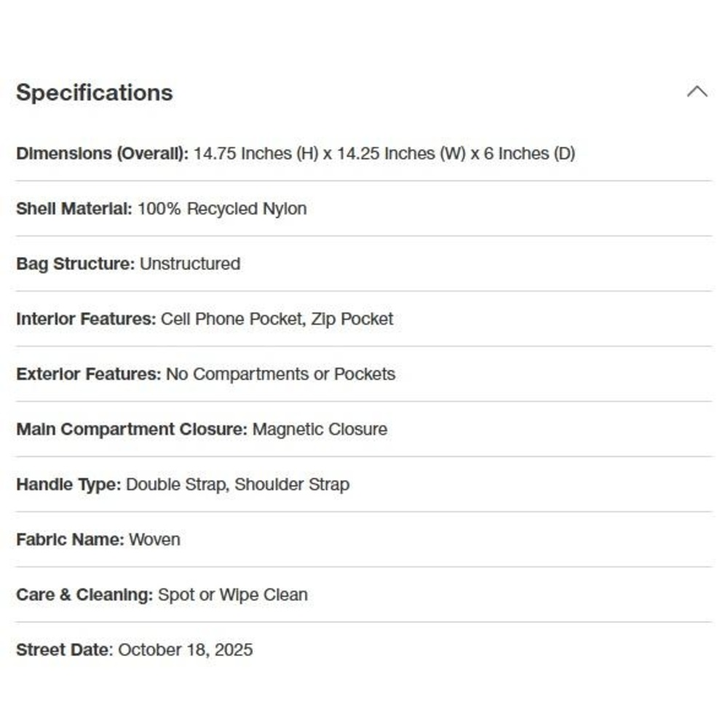Click the Spot or Wipe Clean text
The image size is (728, 728).
[233, 595]
